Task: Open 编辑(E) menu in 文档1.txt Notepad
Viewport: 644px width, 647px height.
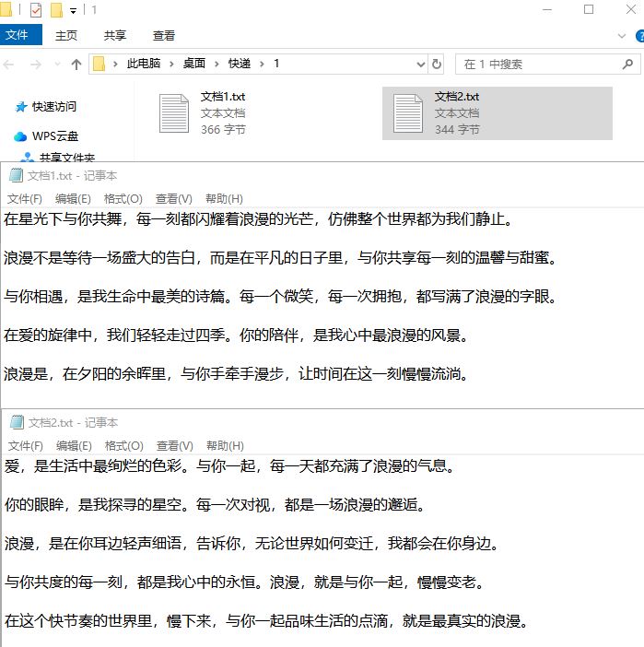Action: tap(73, 199)
